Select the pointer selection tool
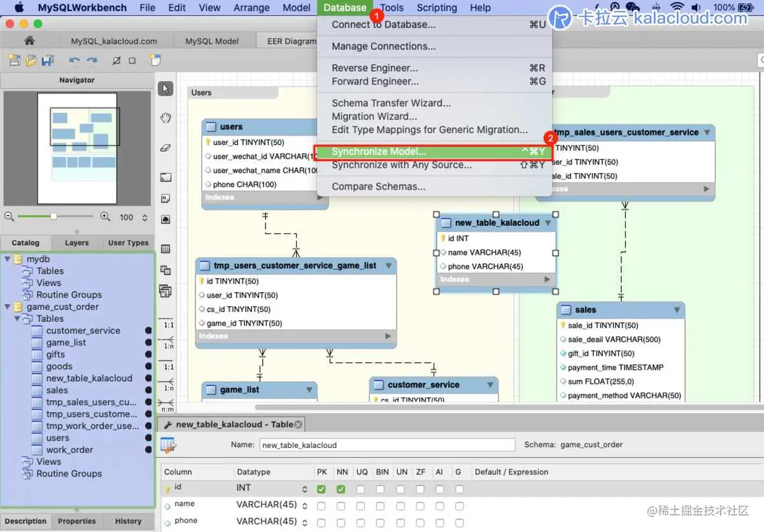Screen dimensions: 764x532 166,88
